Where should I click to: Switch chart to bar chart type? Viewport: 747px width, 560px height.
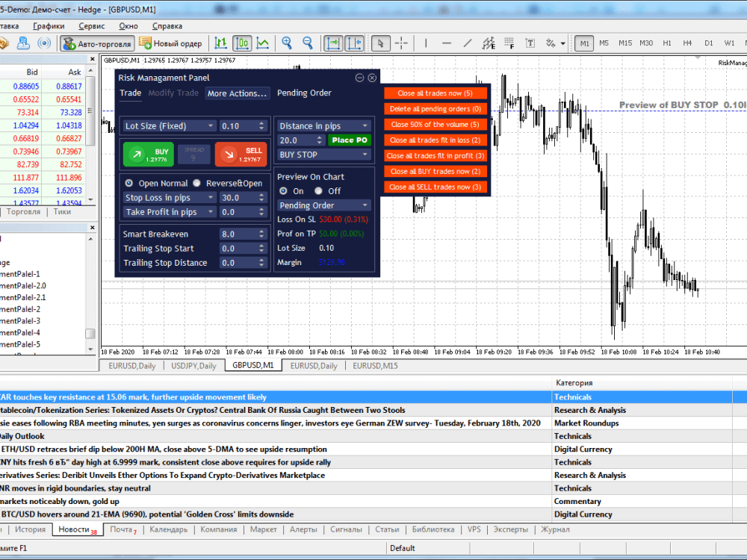pos(220,43)
